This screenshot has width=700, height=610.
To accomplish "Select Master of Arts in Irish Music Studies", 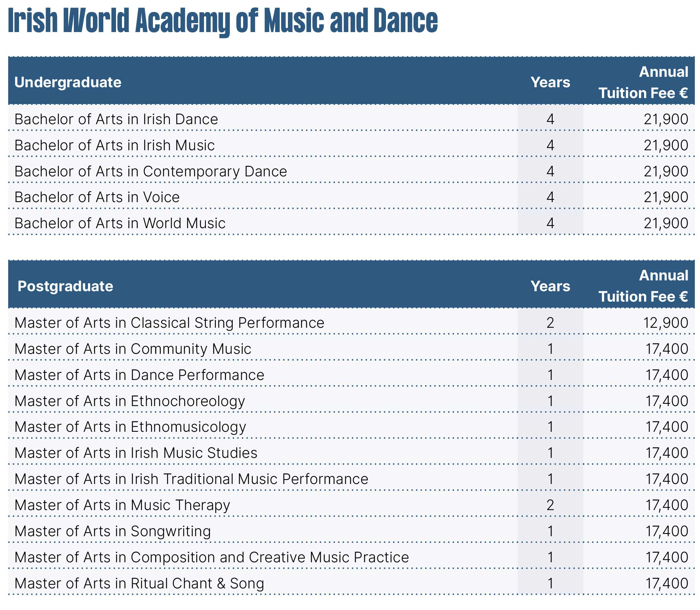I will click(136, 453).
